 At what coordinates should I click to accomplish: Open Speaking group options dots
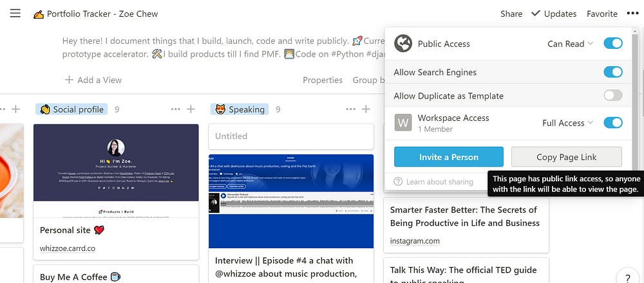(350, 109)
